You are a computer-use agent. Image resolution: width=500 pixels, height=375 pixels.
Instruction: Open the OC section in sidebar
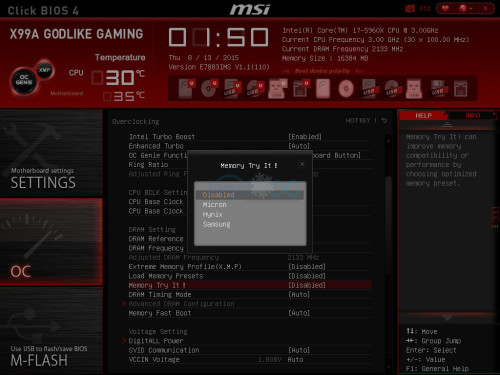pyautogui.click(x=51, y=242)
